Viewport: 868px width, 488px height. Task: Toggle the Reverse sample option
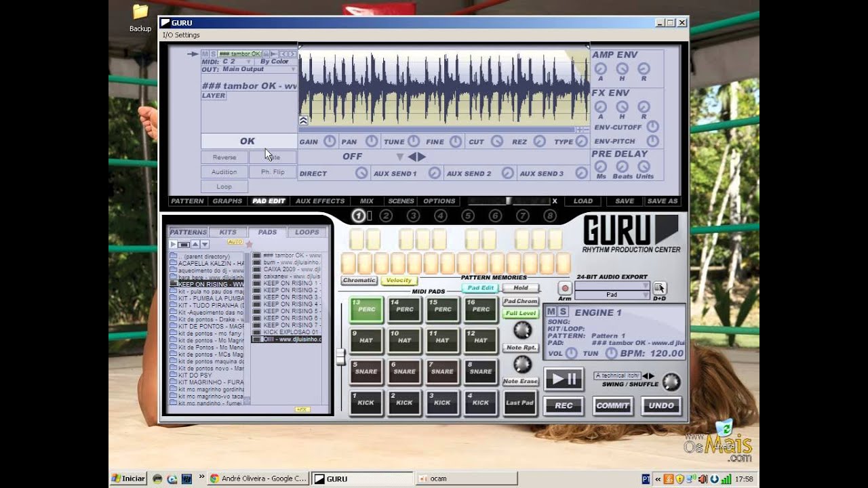pos(224,157)
